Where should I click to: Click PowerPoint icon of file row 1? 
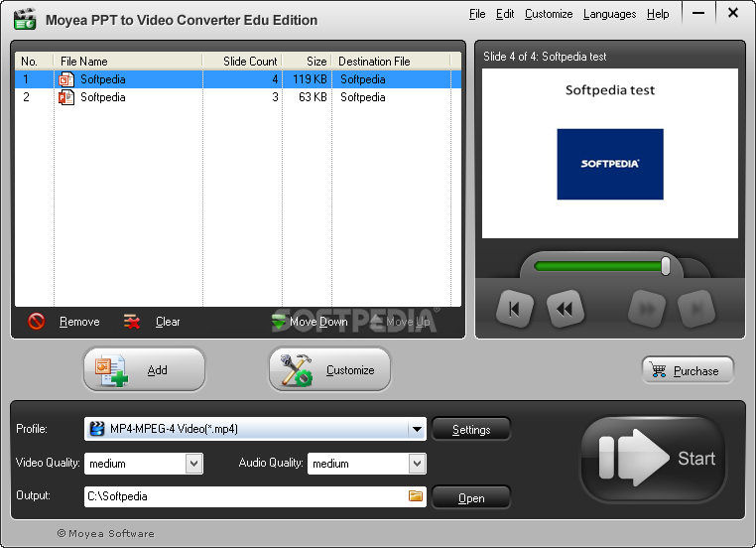(x=66, y=79)
